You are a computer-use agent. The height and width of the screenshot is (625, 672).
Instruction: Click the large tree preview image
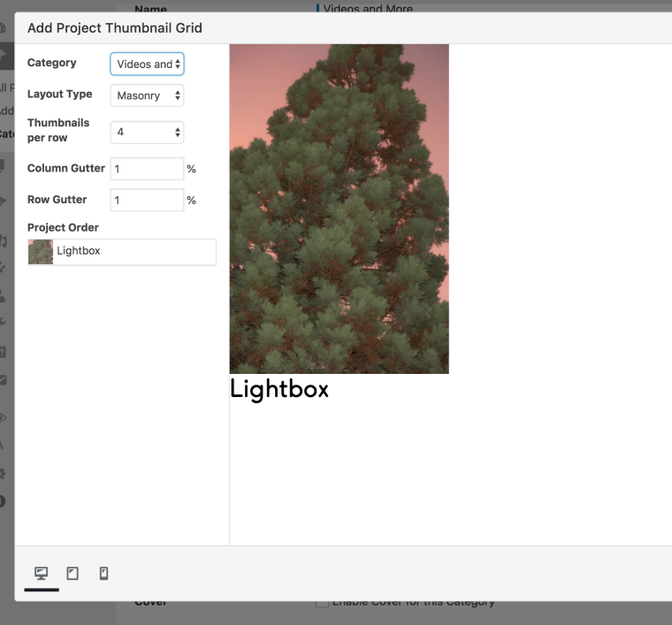339,209
